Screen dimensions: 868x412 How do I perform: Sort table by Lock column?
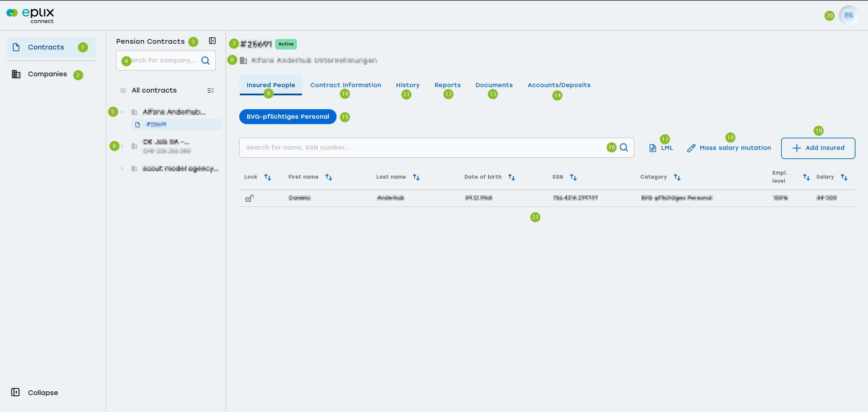(267, 177)
